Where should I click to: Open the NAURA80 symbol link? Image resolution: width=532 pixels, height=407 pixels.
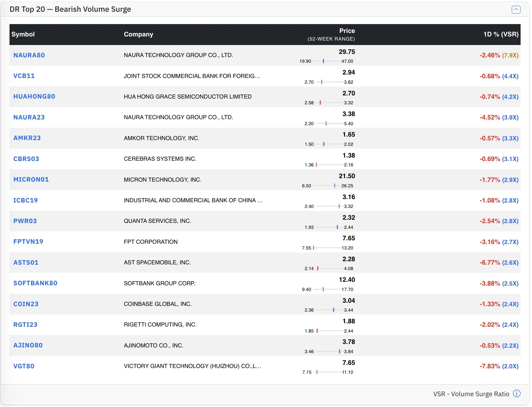click(29, 55)
